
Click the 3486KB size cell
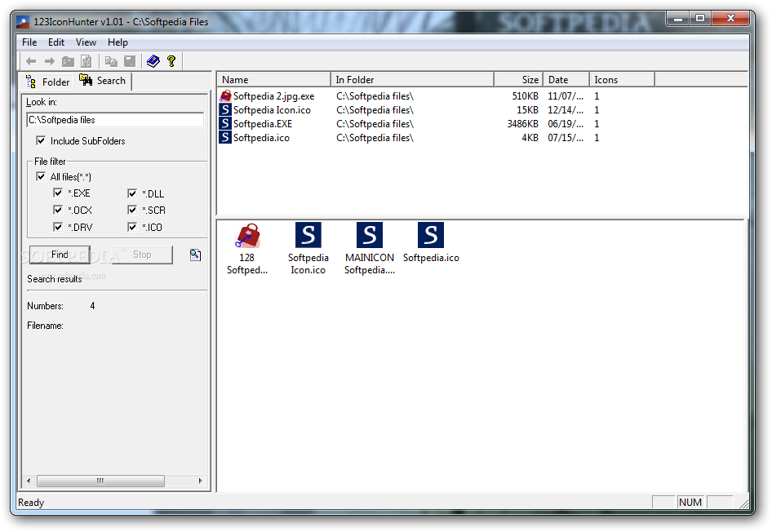pos(522,123)
